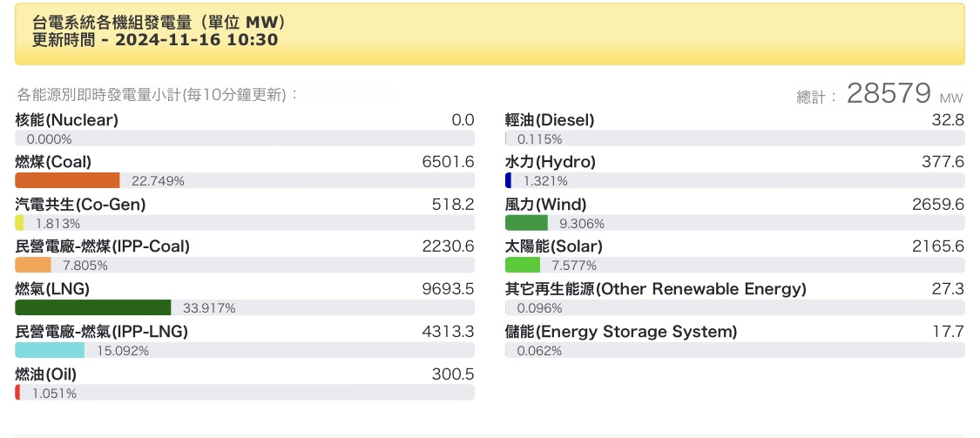The height and width of the screenshot is (438, 980).
Task: Click the light orange IPP-Coal bar
Action: tap(33, 265)
